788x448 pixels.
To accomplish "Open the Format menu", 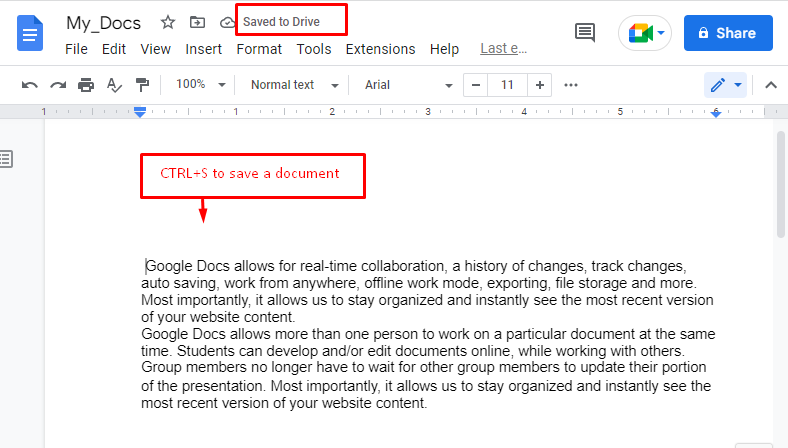I will (259, 49).
